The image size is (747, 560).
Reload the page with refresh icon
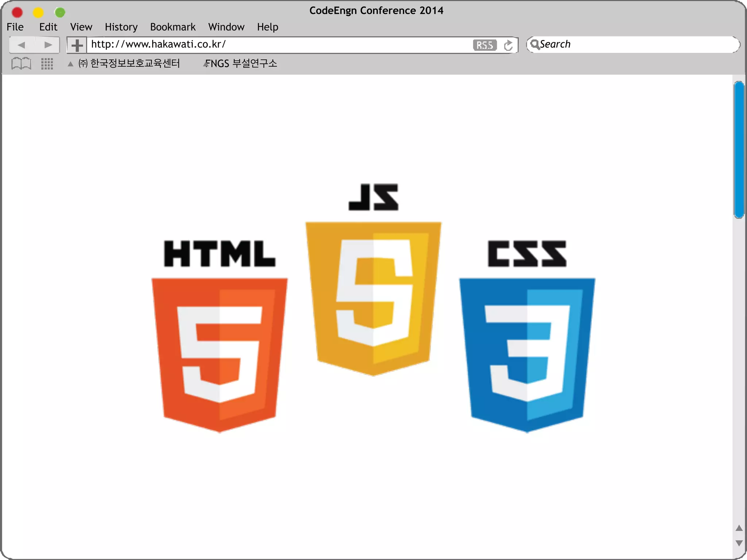point(508,45)
